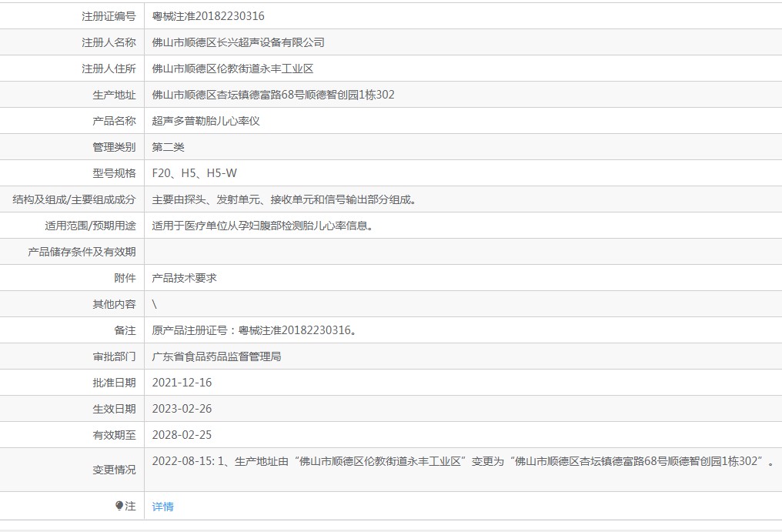This screenshot has width=782, height=532.
Task: Select intended use text 适用于医疗单位从孕妇腹部…
Action: pyautogui.click(x=262, y=226)
